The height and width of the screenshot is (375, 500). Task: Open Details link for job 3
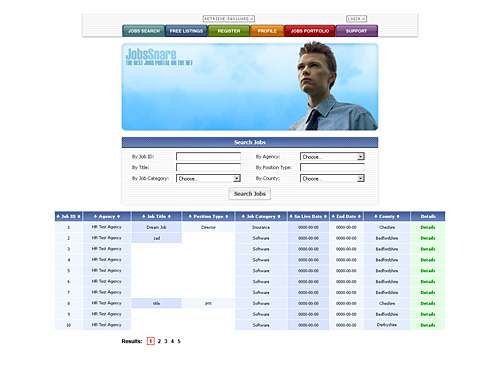428,249
